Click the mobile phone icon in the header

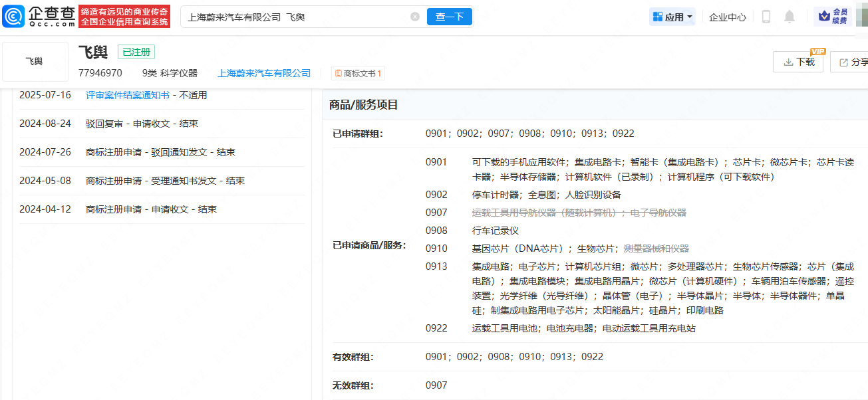[766, 17]
